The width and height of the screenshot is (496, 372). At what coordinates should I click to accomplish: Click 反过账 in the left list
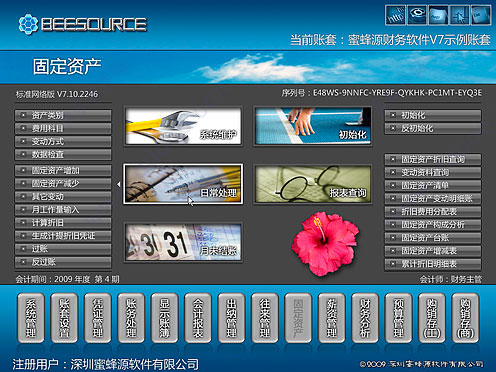63,262
